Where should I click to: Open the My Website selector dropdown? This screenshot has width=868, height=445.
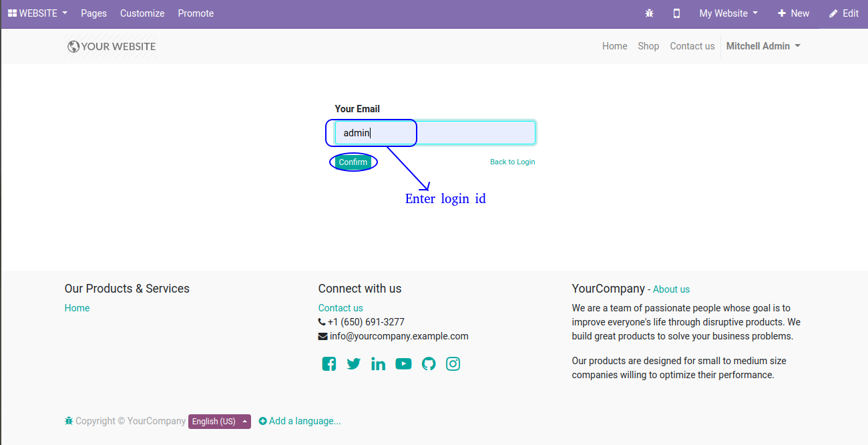[728, 13]
